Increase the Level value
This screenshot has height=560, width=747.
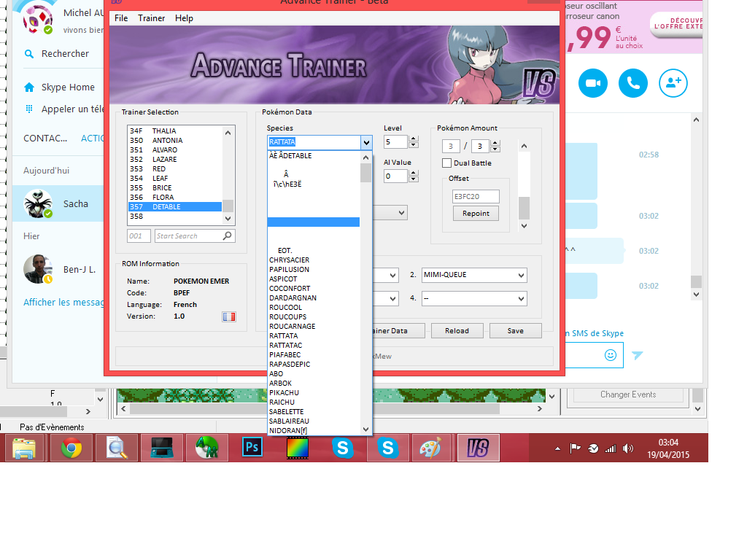pyautogui.click(x=414, y=139)
